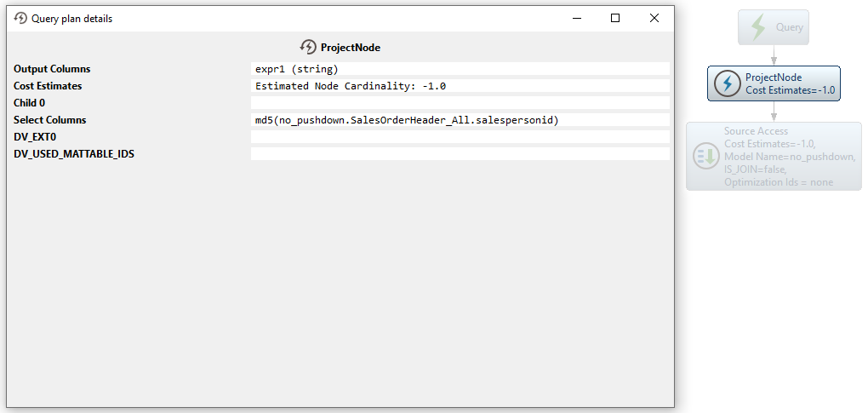Viewport: 868px width, 413px height.
Task: Click the Query plan details title bar icon
Action: pos(21,18)
